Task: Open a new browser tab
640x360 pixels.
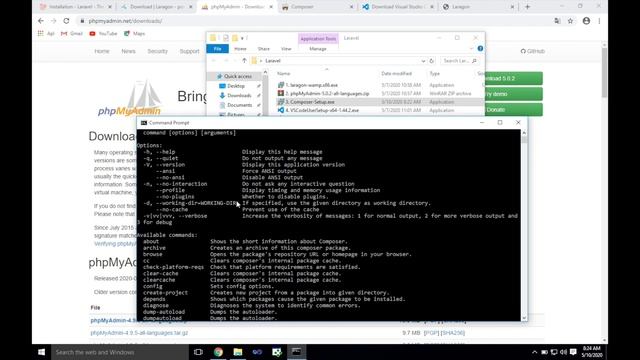Action: (527, 7)
